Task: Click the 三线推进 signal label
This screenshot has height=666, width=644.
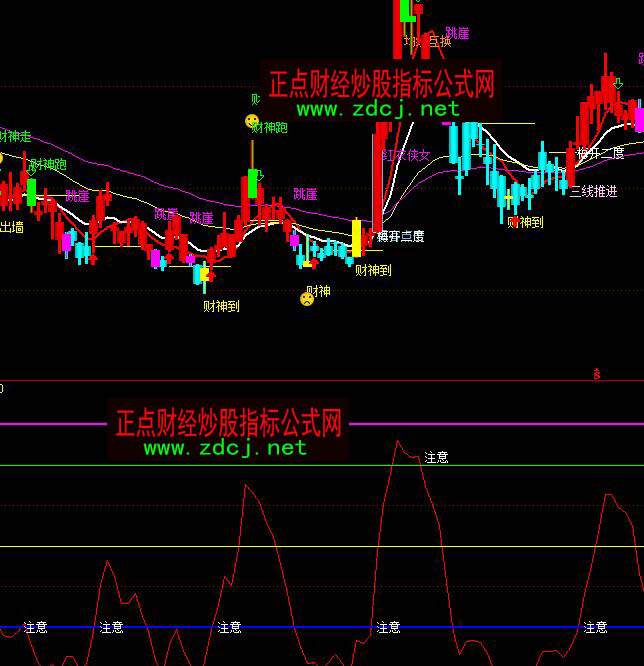Action: click(593, 190)
